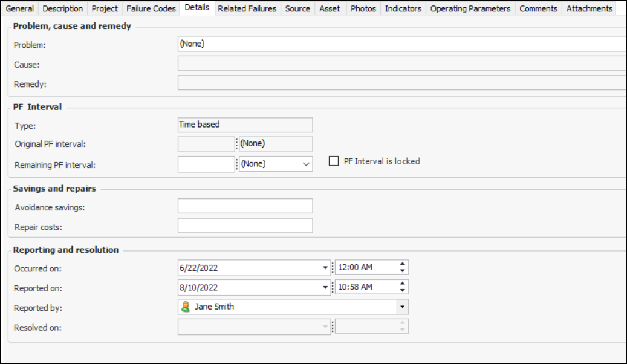Viewport: 627px width, 364px height.
Task: Decrease the Occurred on time with down arrow
Action: (x=402, y=271)
